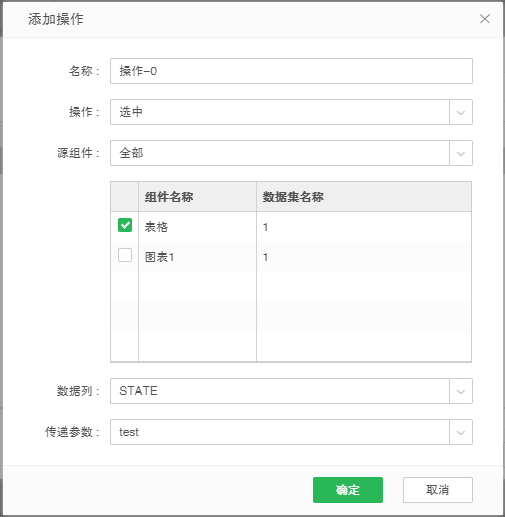Select the 图表1 component name cell
This screenshot has height=517, width=505.
[x=197, y=257]
